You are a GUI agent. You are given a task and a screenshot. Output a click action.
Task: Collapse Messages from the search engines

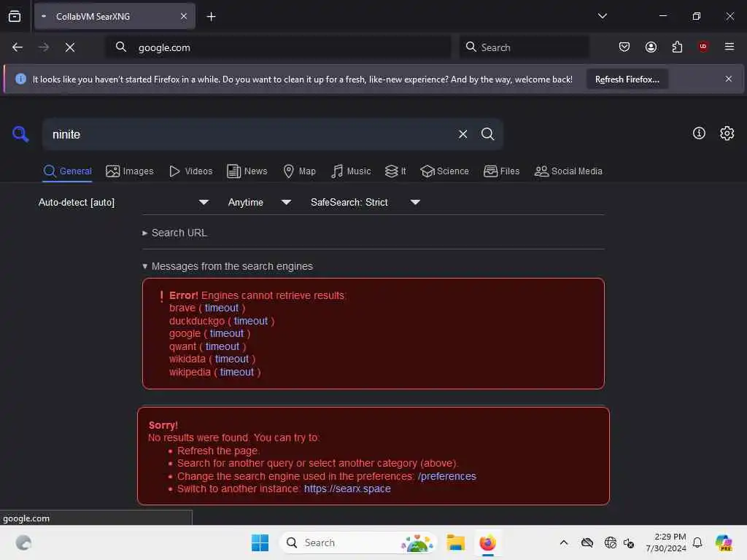(228, 266)
